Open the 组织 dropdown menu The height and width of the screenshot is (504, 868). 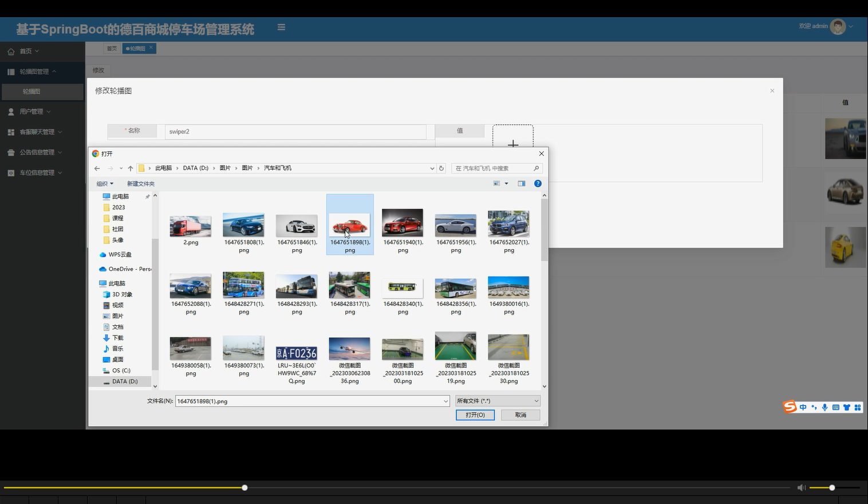[x=105, y=184]
